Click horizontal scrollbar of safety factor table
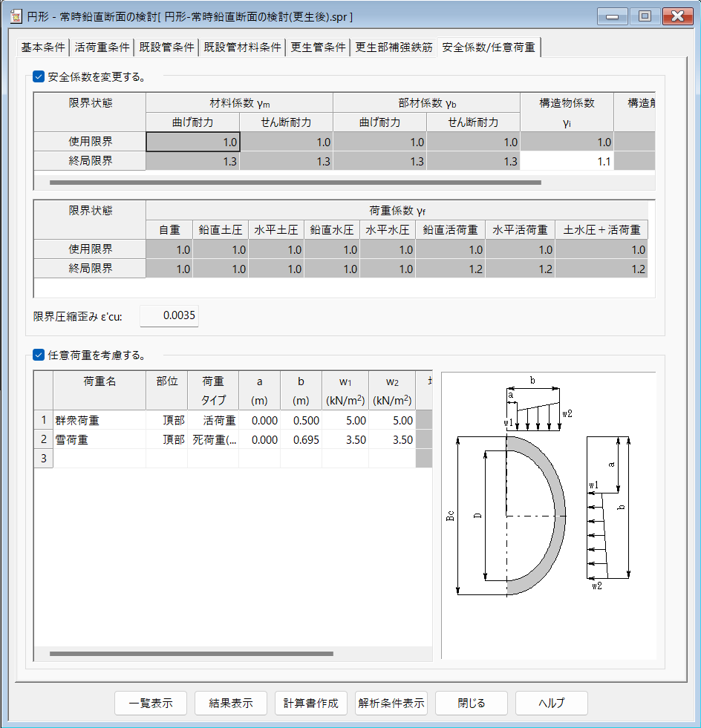This screenshot has height=728, width=701. [x=296, y=183]
